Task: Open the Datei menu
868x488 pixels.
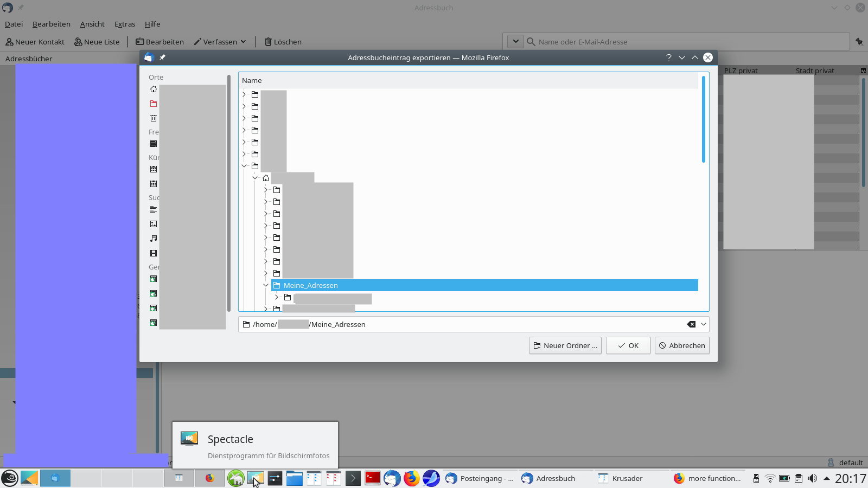Action: 14,24
